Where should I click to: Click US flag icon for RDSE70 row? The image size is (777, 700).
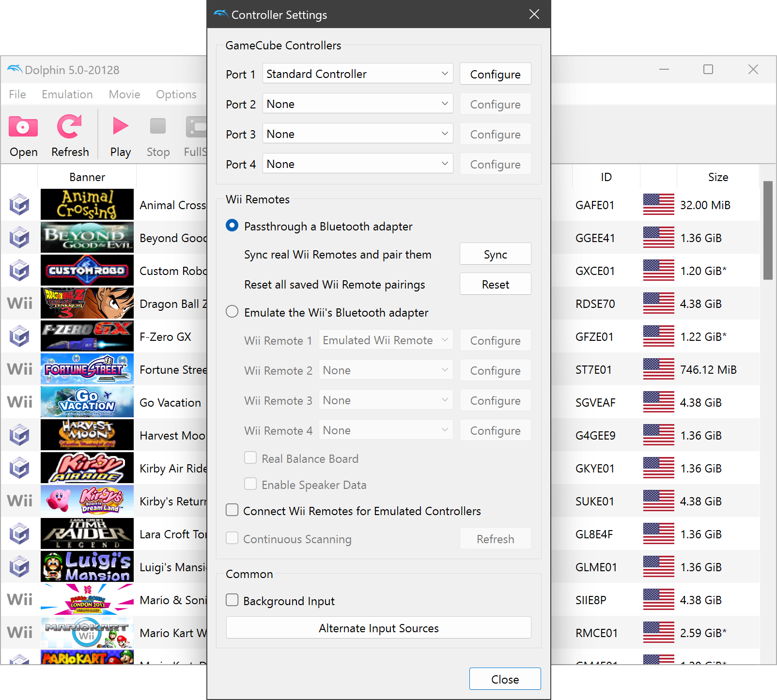tap(659, 304)
